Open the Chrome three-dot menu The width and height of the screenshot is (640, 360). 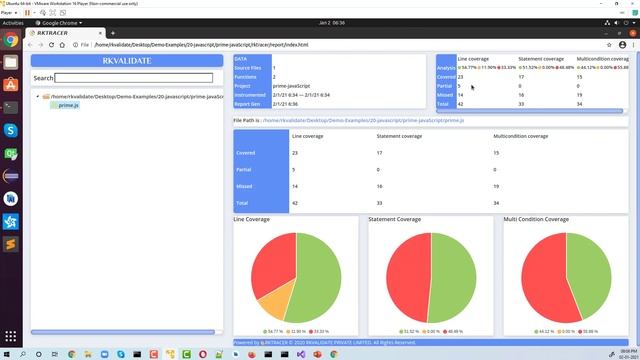click(x=633, y=45)
